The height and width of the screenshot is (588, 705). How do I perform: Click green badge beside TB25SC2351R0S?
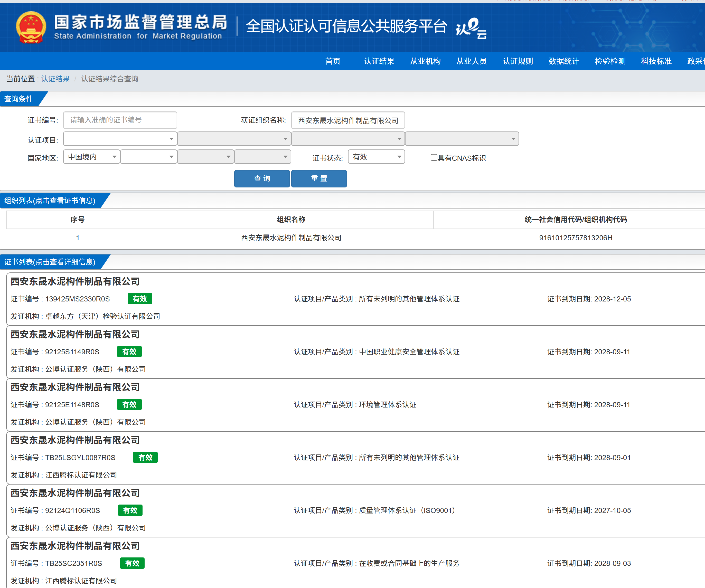coord(132,563)
